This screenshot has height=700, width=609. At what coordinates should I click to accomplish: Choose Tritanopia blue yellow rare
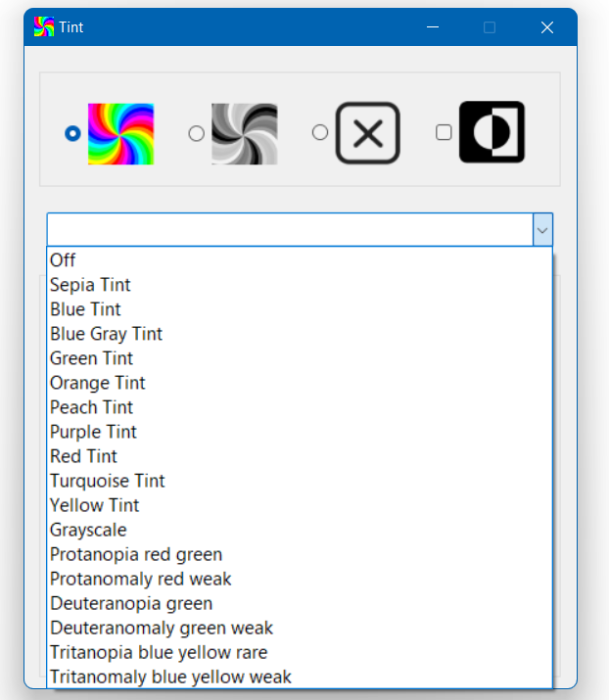[x=159, y=652]
